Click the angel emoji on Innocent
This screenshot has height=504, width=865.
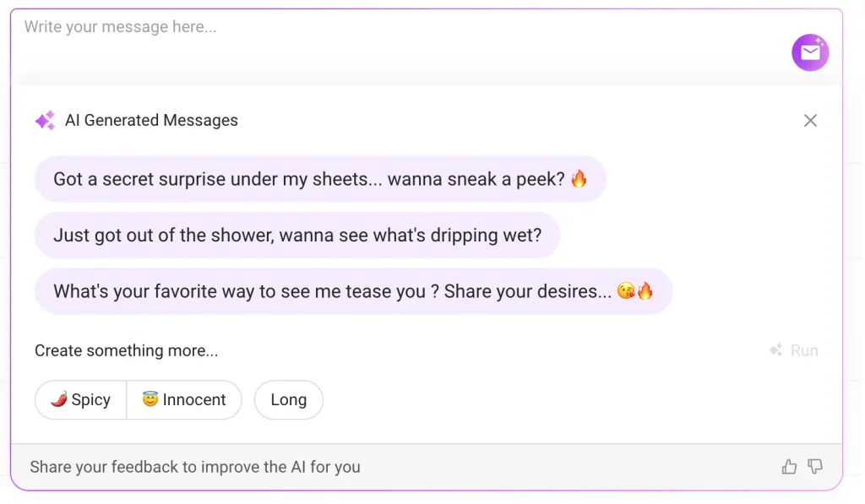pyautogui.click(x=150, y=399)
